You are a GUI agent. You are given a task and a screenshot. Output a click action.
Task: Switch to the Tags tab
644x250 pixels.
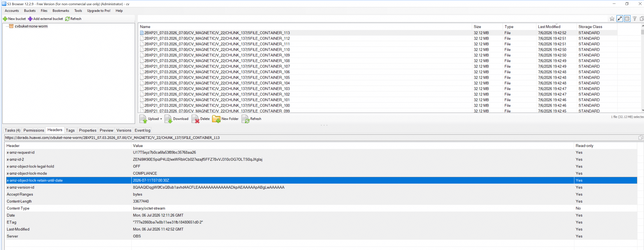[70, 130]
